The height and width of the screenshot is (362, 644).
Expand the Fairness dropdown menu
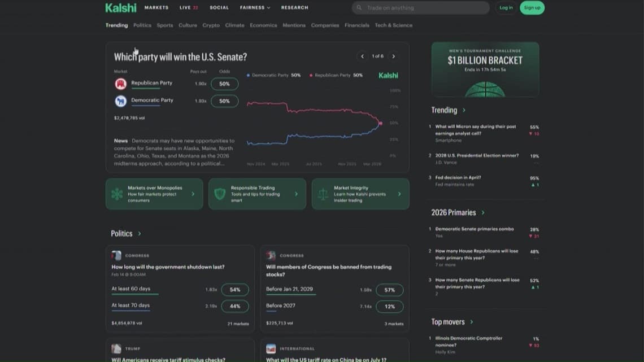pos(255,8)
